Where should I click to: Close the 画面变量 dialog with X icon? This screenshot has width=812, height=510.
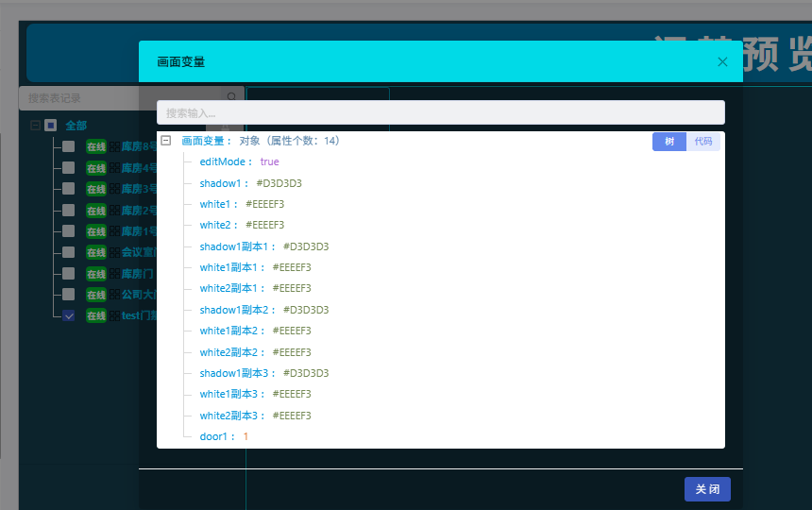coord(722,62)
